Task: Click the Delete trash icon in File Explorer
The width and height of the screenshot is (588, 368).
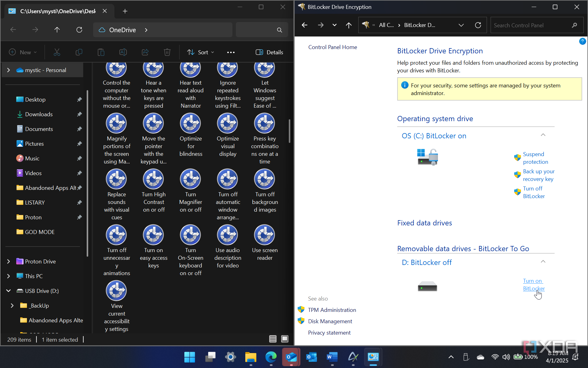Action: pos(167,52)
